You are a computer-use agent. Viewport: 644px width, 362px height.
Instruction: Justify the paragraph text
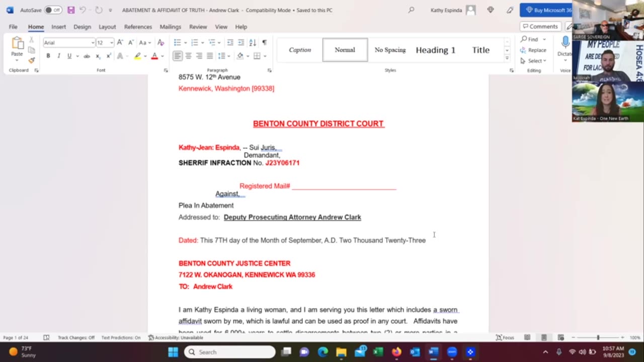coord(210,56)
